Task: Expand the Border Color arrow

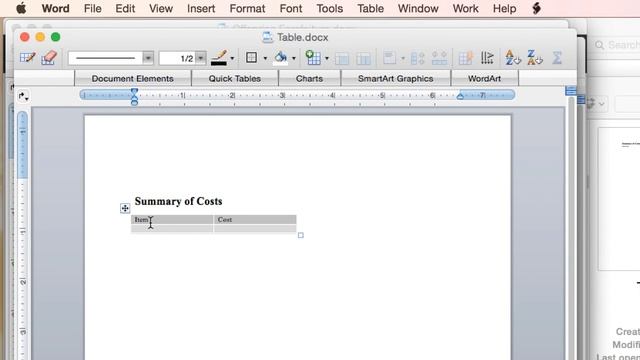Action: (x=232, y=58)
